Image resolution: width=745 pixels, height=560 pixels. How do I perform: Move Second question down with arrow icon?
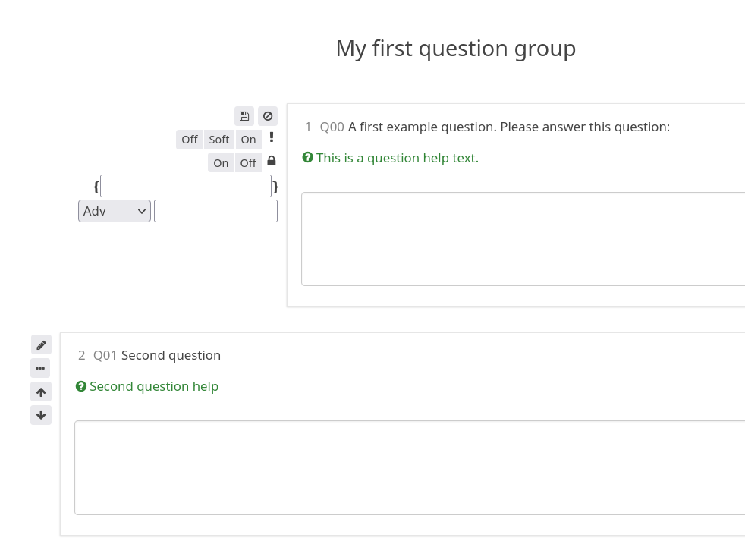coord(41,415)
